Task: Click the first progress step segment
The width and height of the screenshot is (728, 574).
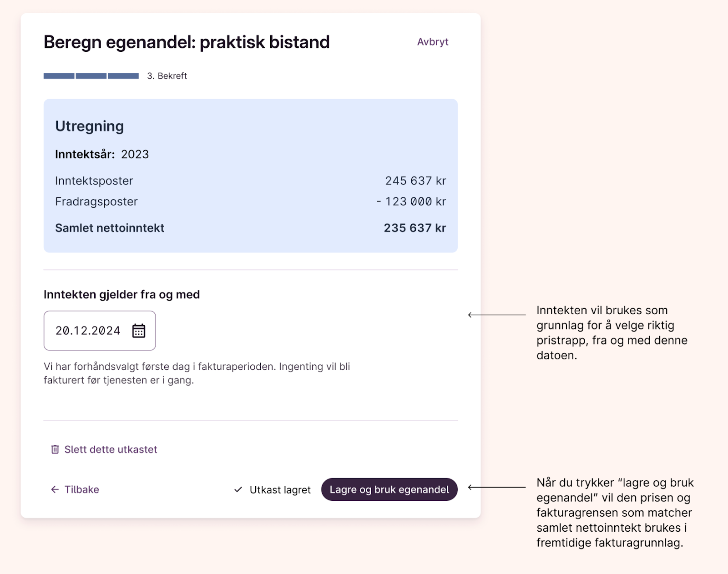Action: coord(59,76)
